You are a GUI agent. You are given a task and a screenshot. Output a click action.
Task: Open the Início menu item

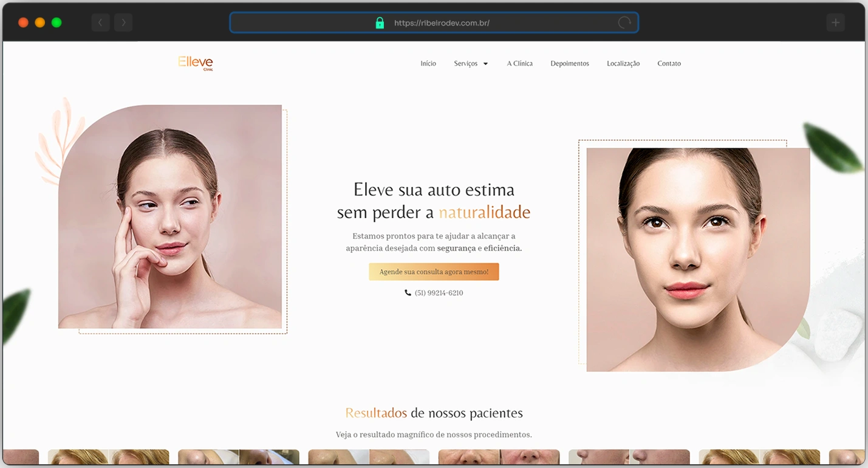(428, 63)
